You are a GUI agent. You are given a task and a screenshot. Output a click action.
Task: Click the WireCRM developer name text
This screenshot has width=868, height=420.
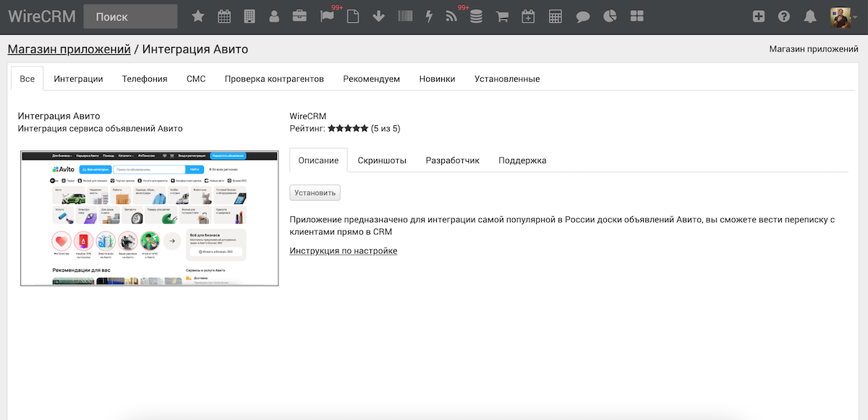tap(308, 116)
